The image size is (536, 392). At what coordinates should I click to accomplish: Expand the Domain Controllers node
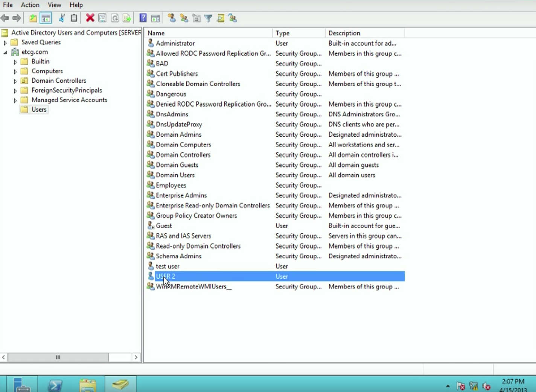tap(15, 81)
